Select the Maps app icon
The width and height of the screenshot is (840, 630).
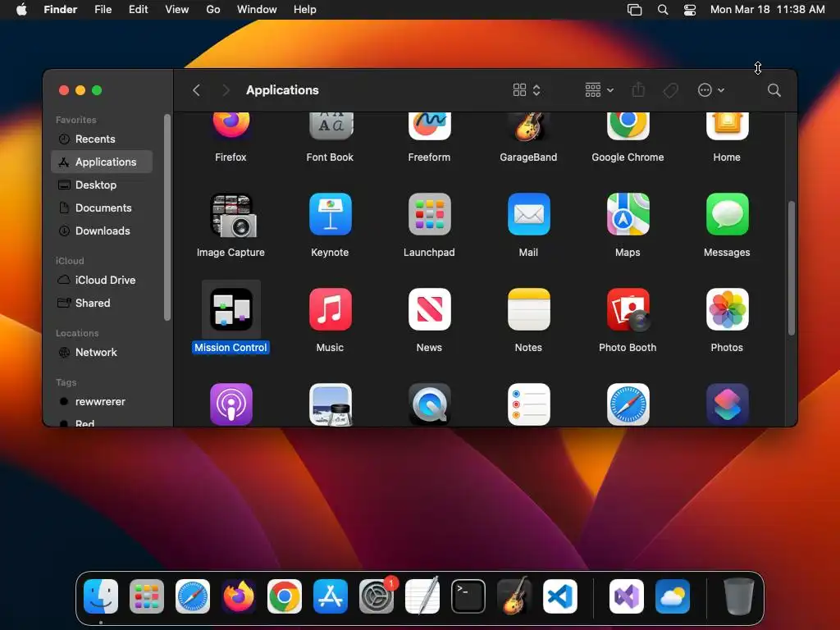628,214
